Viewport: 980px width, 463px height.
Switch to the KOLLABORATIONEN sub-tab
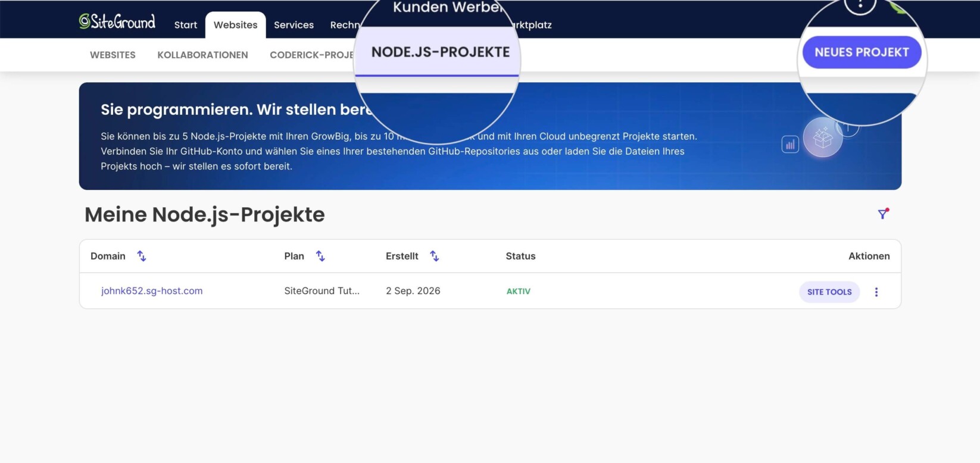(202, 55)
